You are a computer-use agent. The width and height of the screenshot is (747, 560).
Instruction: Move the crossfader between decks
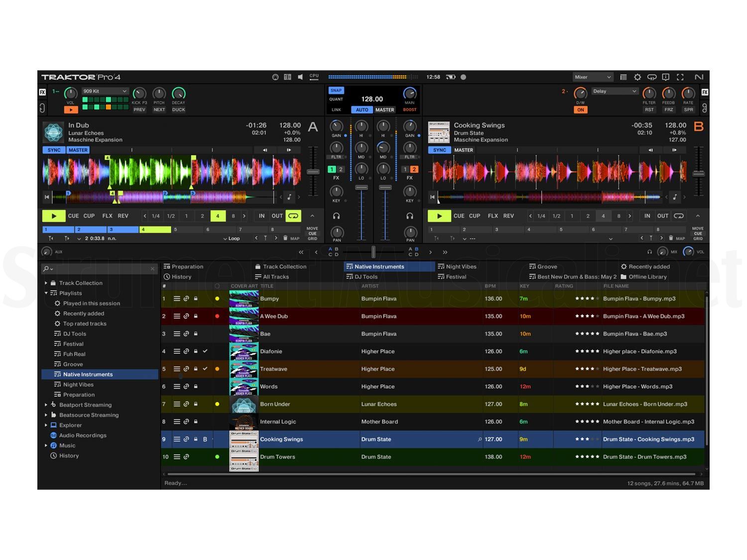373,252
